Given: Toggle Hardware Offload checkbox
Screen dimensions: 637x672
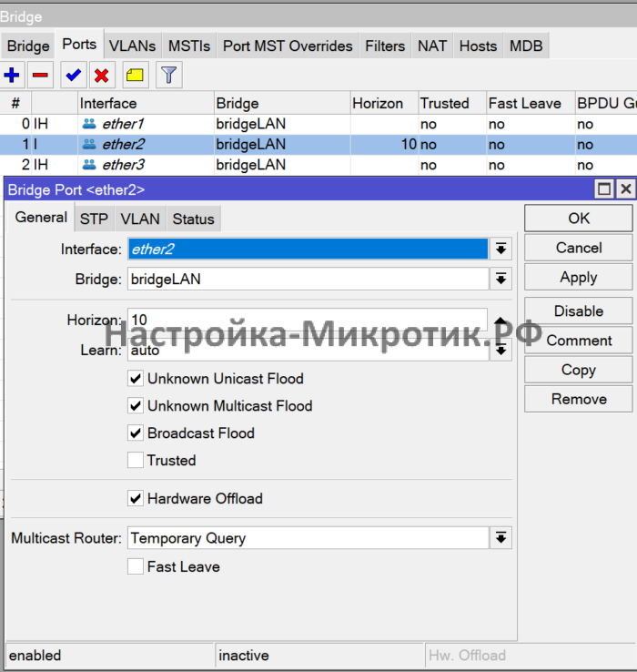Looking at the screenshot, I should (136, 499).
